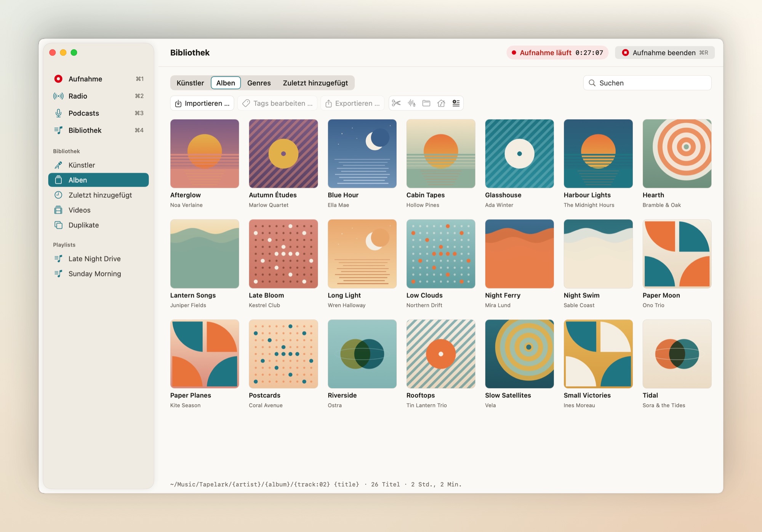Select the Night Ferry album cover
The height and width of the screenshot is (532, 762).
[x=519, y=254]
